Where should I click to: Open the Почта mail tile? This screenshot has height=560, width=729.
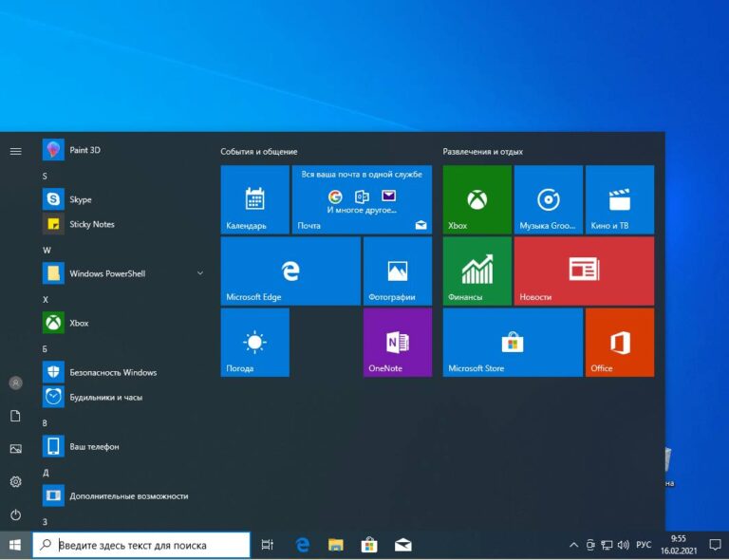(x=363, y=200)
